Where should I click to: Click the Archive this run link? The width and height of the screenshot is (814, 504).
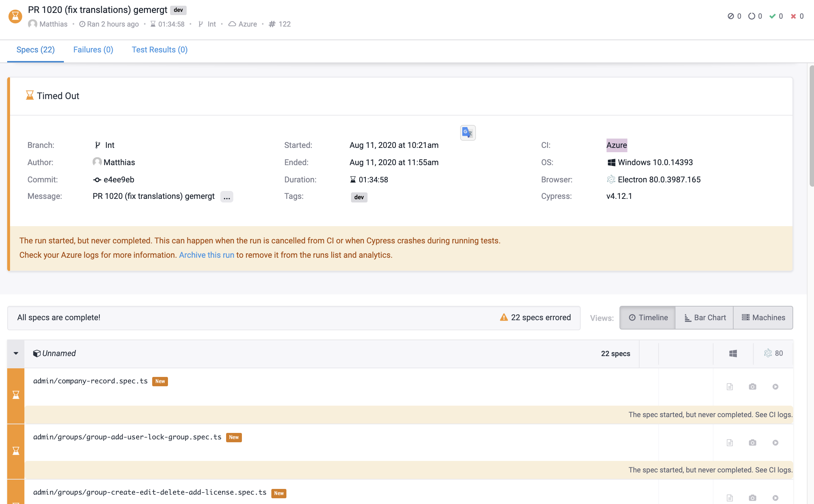(x=206, y=255)
